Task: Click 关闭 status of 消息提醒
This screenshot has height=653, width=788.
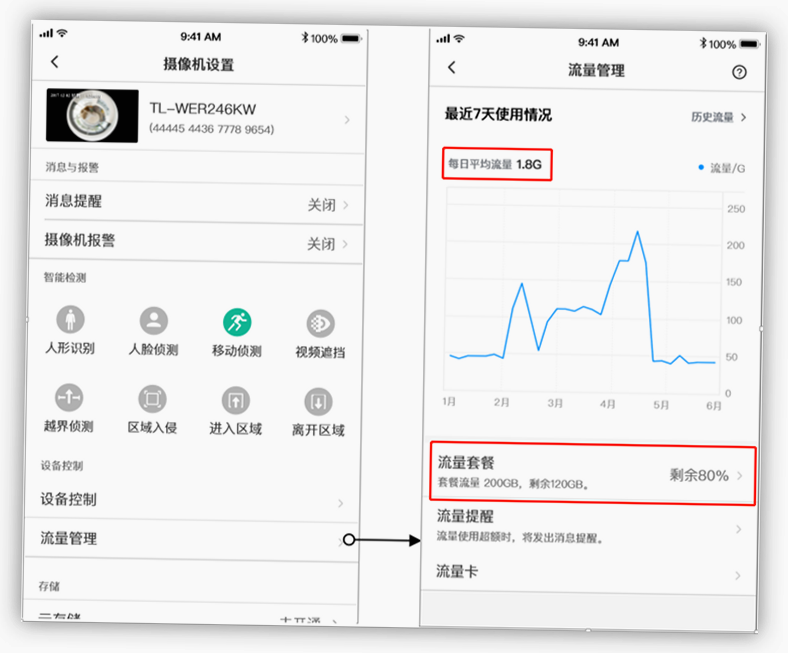Action: [322, 205]
